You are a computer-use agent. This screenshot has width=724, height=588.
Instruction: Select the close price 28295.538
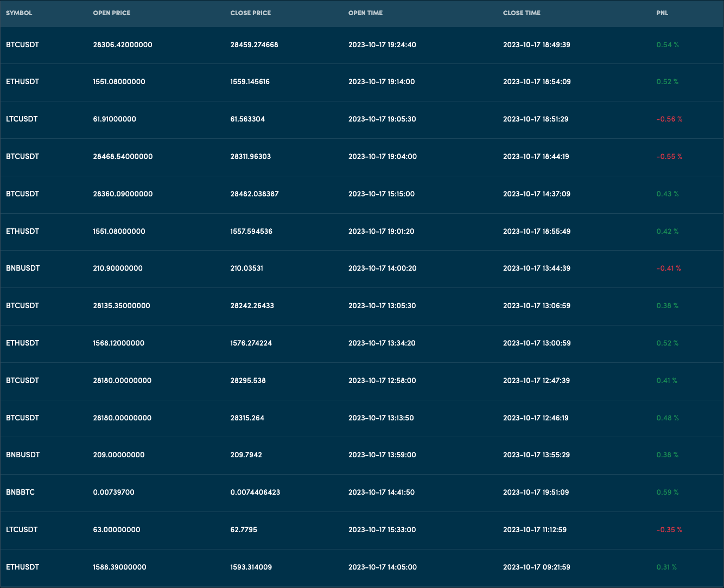pos(248,381)
